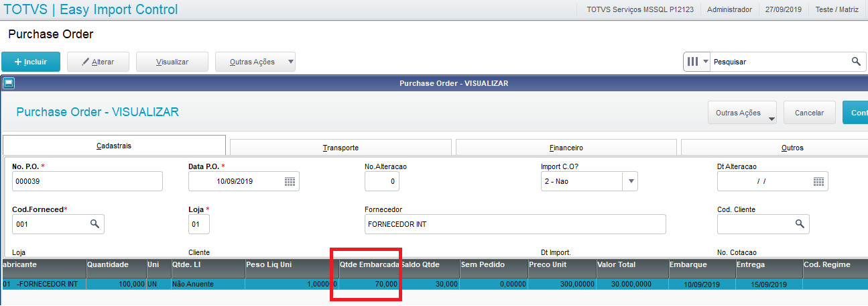This screenshot has height=306, width=868.
Task: Click the magnifier icon in Pesquisar field
Action: pos(856,62)
